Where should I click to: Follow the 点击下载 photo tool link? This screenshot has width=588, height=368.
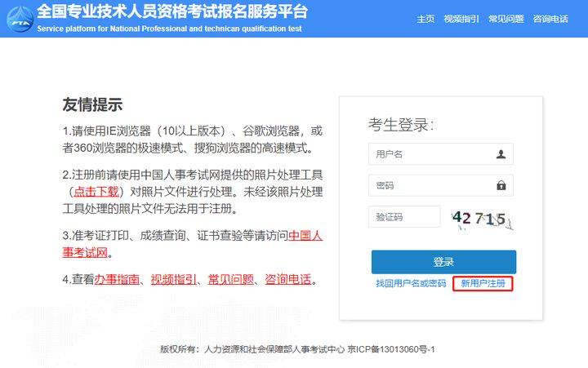coord(96,192)
